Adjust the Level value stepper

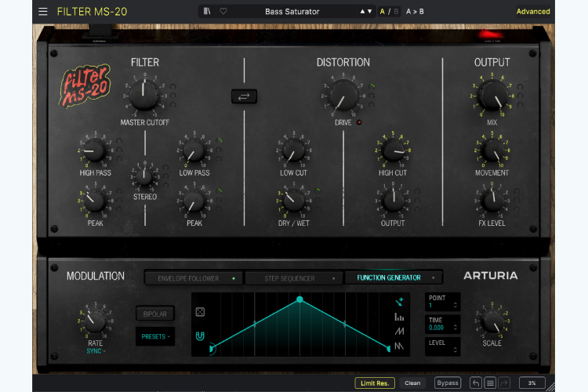pos(456,350)
